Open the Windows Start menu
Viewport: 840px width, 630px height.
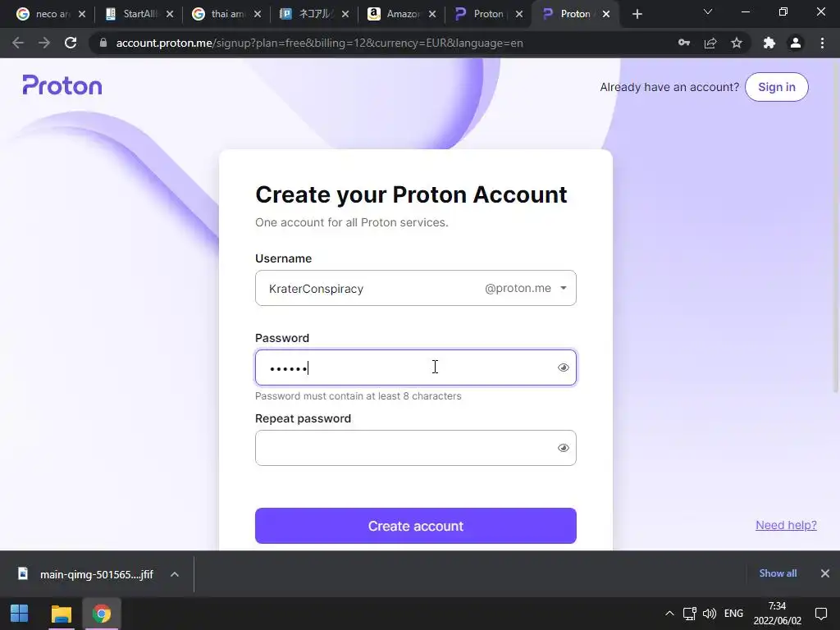click(x=20, y=614)
